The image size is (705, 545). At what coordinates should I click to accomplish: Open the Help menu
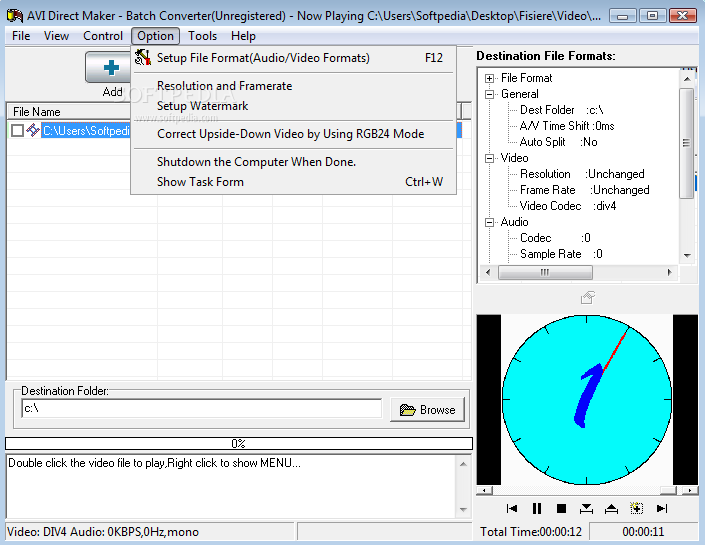click(x=243, y=36)
